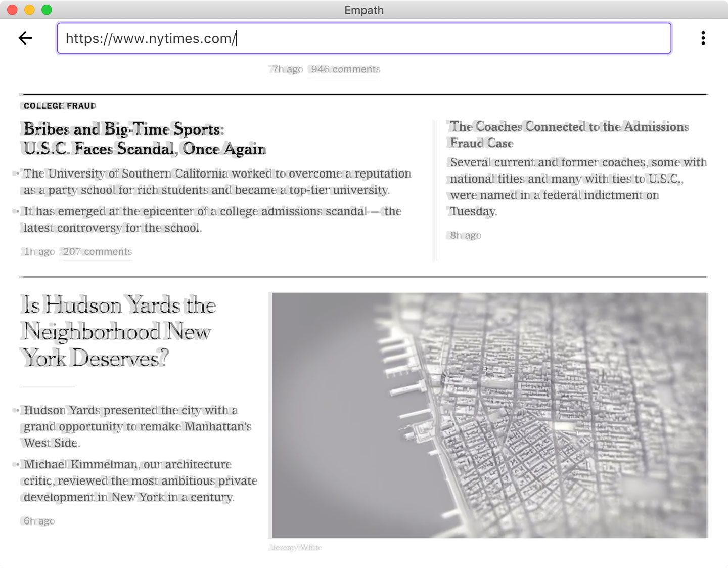The image size is (728, 568).
Task: Open the 207 comments link
Action: tap(97, 251)
